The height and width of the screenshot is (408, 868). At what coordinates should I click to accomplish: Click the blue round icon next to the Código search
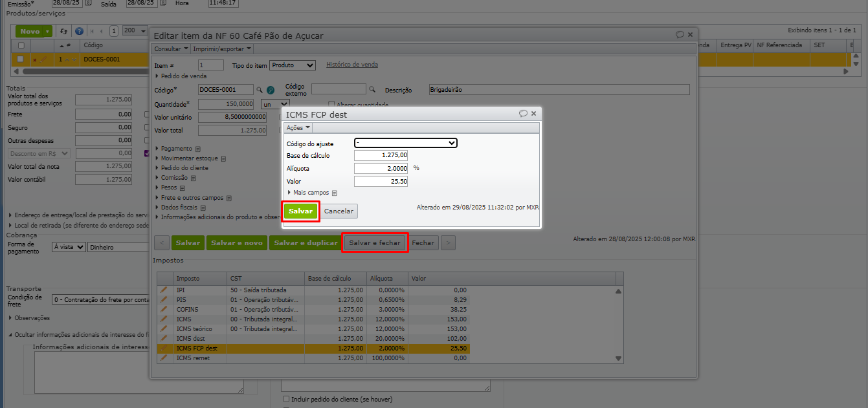point(271,90)
